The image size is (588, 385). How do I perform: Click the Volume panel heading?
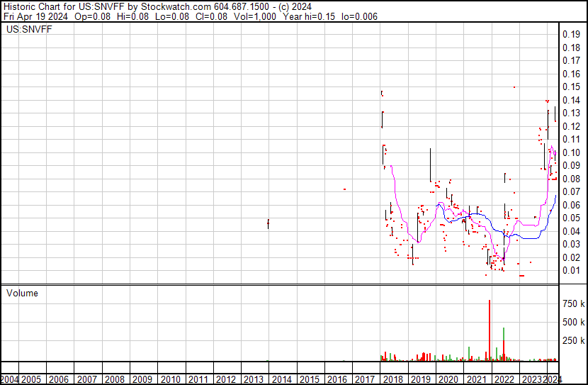pos(23,293)
